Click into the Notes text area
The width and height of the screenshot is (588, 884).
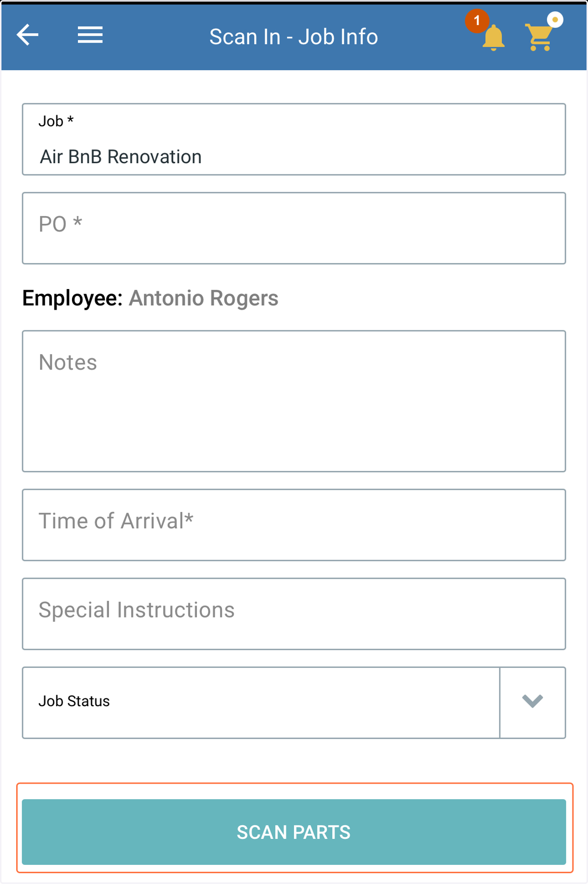(294, 401)
